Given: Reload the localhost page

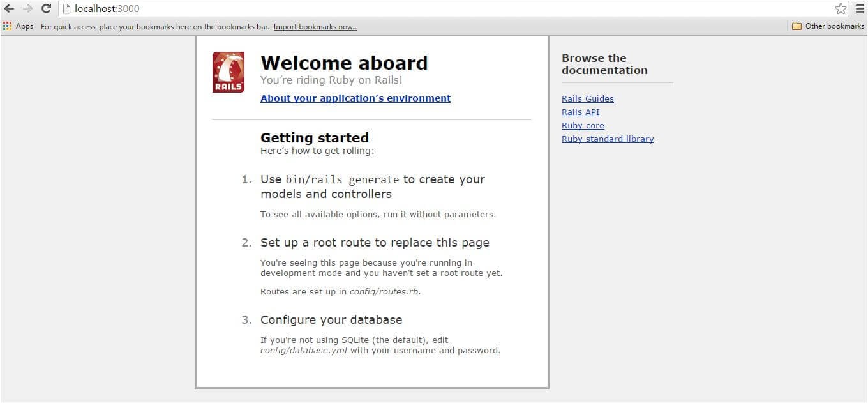Looking at the screenshot, I should [x=46, y=9].
